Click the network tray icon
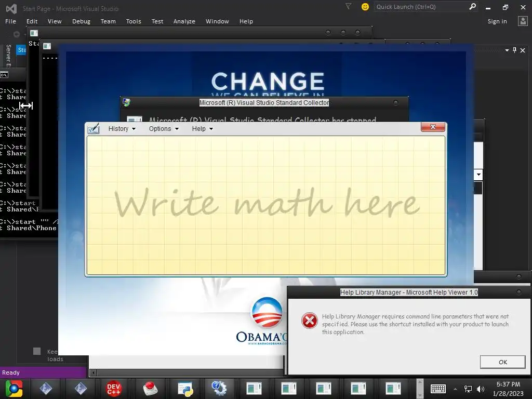 (468, 389)
